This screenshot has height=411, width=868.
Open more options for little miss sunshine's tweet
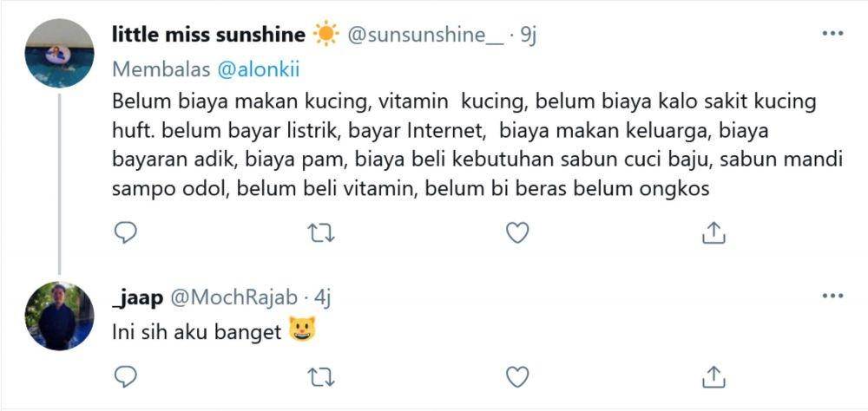tap(832, 34)
